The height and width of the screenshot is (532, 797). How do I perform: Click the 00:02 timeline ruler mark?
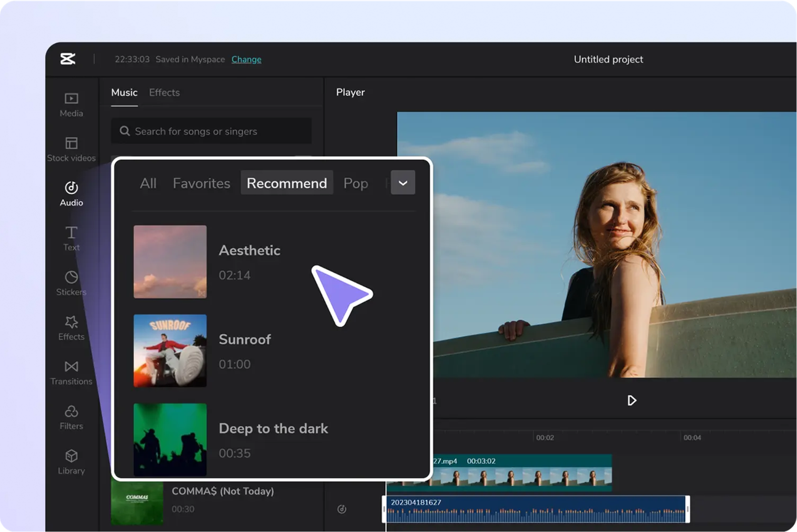point(545,437)
